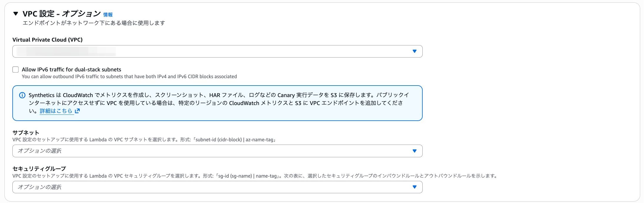This screenshot has height=203, width=644.
Task: Select the blurred VPC value in the field
Action: pyautogui.click(x=66, y=51)
